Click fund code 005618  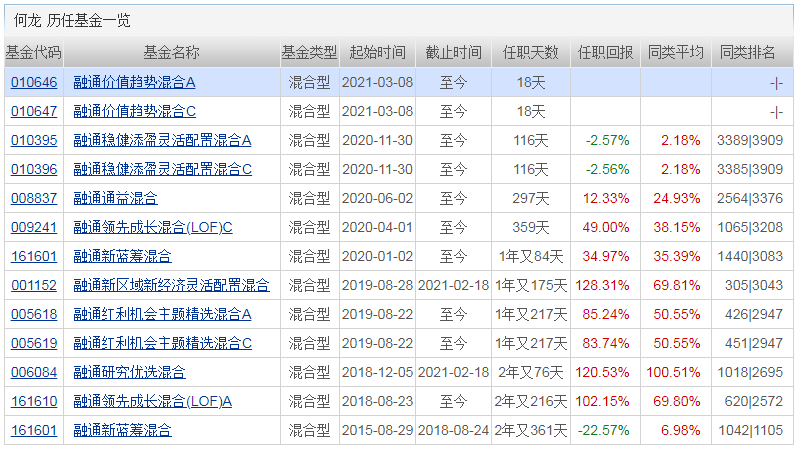(x=34, y=314)
